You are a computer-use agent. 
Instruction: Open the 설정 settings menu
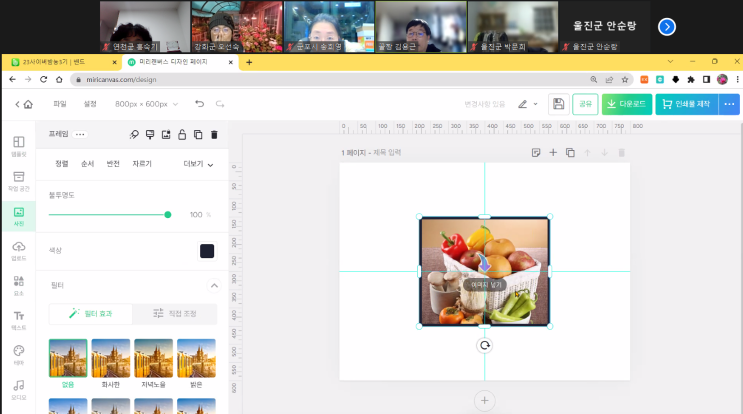90,103
